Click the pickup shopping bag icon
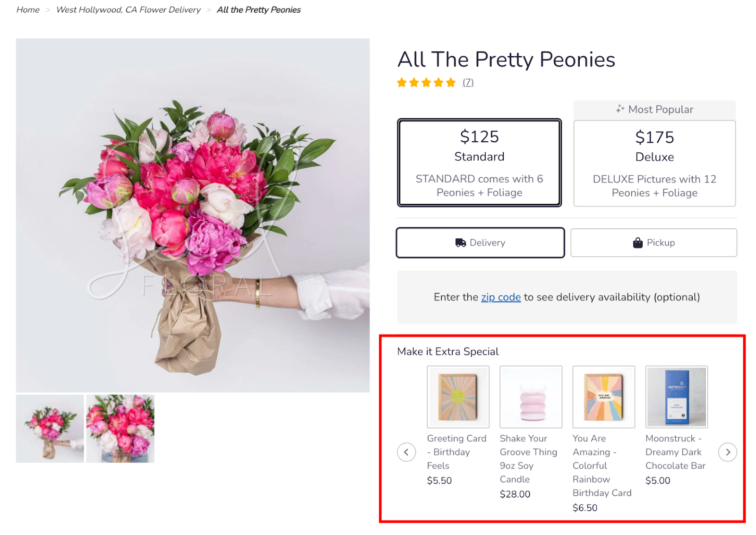 pos(637,243)
